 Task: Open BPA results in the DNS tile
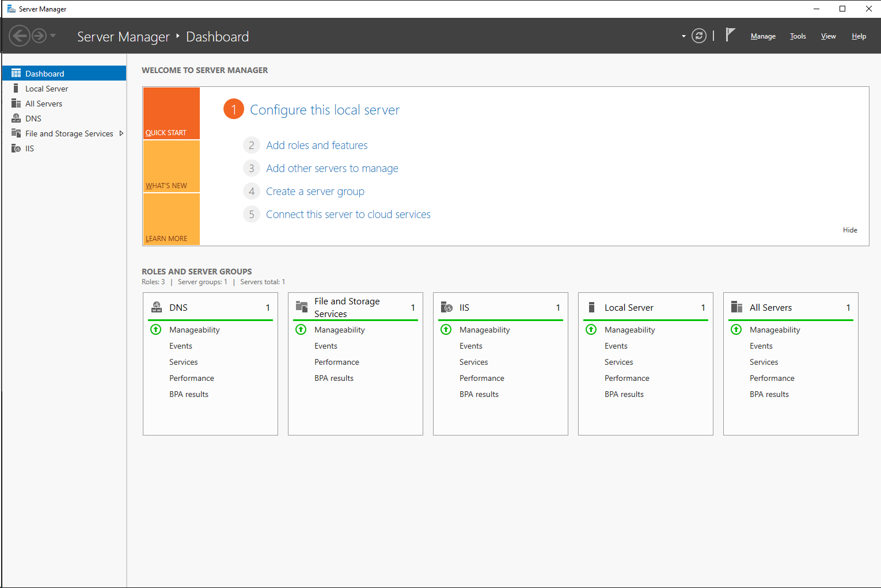pyautogui.click(x=189, y=394)
